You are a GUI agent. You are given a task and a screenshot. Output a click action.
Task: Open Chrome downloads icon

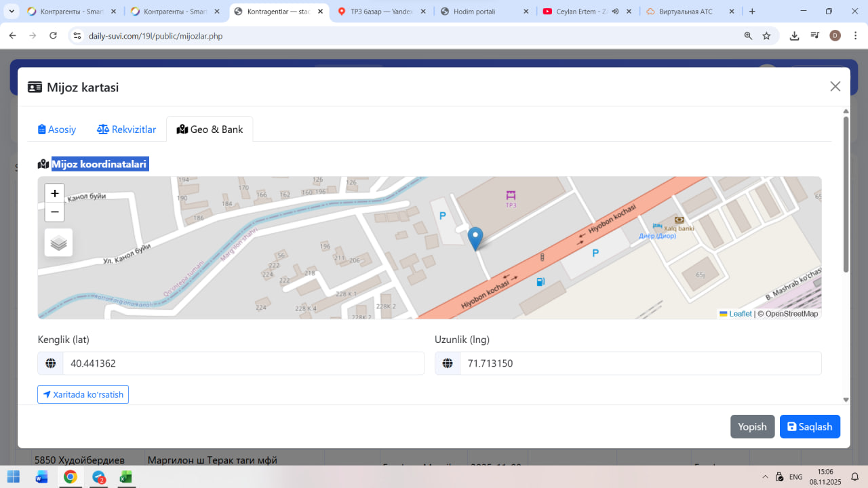(x=794, y=36)
